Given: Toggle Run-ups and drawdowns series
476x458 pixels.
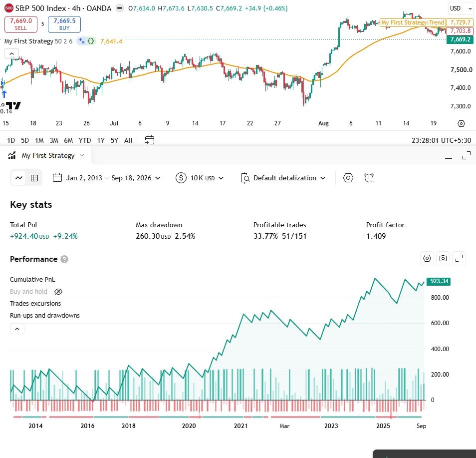Looking at the screenshot, I should click(44, 316).
